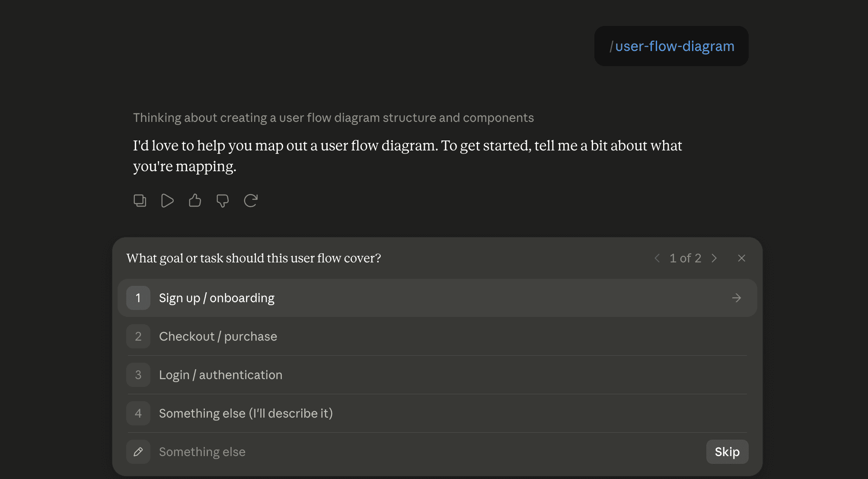Go to next question chevron
868x479 pixels.
click(x=714, y=258)
